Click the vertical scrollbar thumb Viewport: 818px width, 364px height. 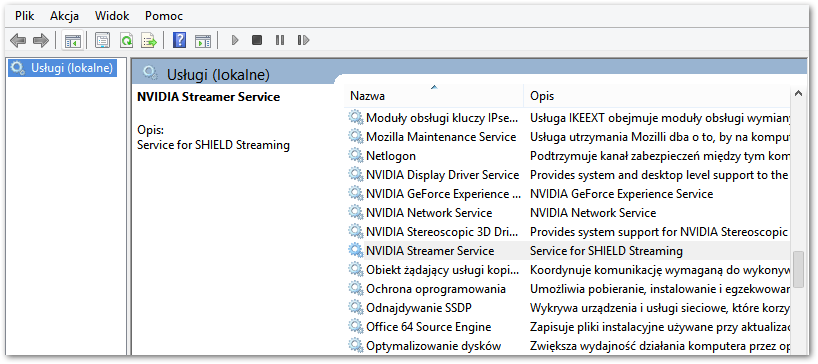point(798,269)
